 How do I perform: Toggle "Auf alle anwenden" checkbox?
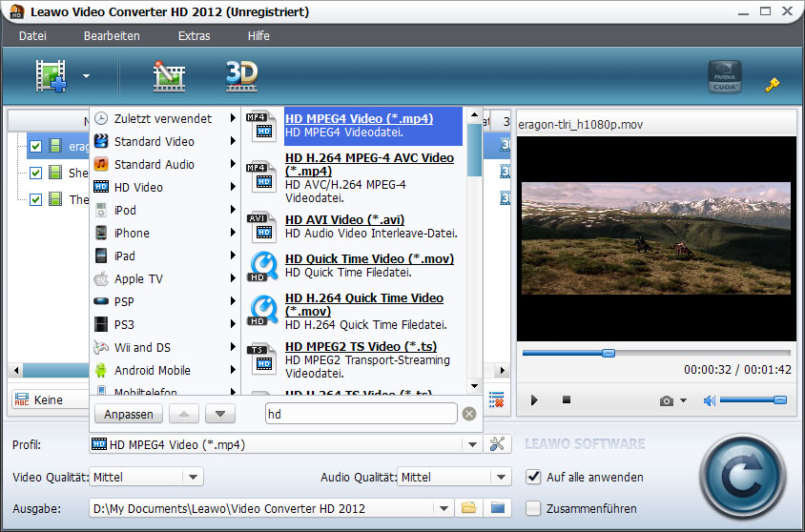pyautogui.click(x=534, y=477)
